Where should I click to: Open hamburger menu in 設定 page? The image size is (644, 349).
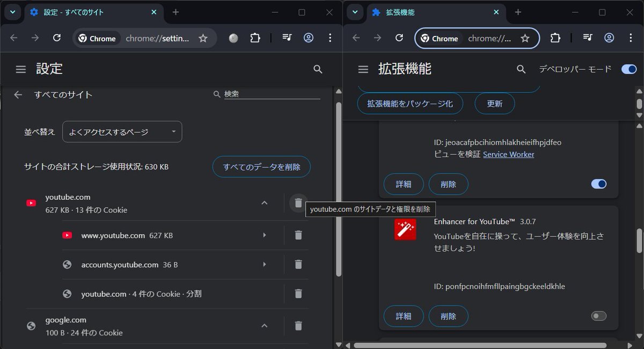(21, 69)
